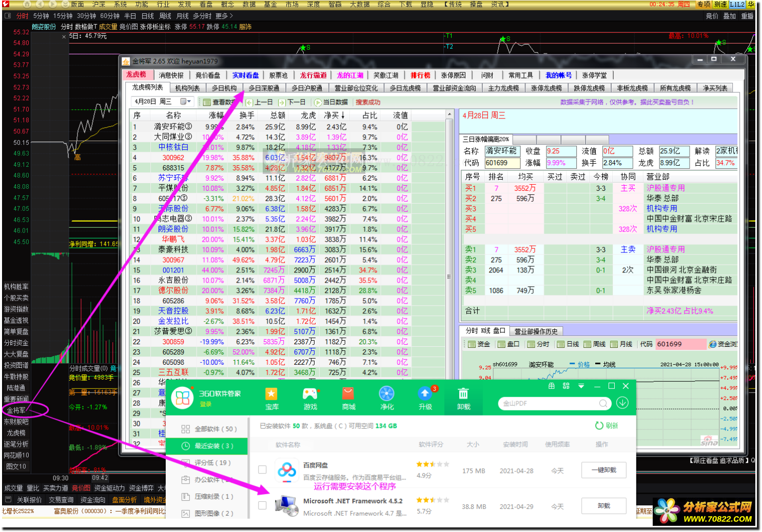The image size is (762, 532).
Task: Open 游戏 gamepad icon in 360软件管家
Action: click(x=310, y=394)
